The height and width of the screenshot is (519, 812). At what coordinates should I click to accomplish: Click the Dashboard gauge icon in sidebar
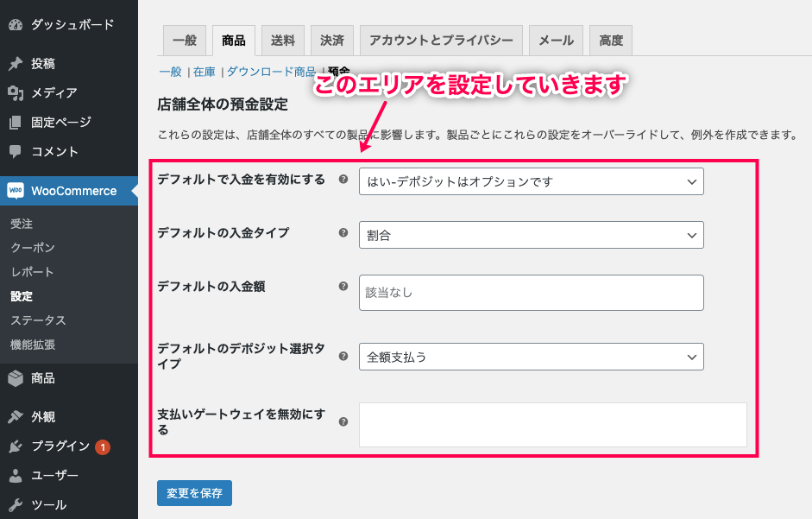tap(16, 24)
